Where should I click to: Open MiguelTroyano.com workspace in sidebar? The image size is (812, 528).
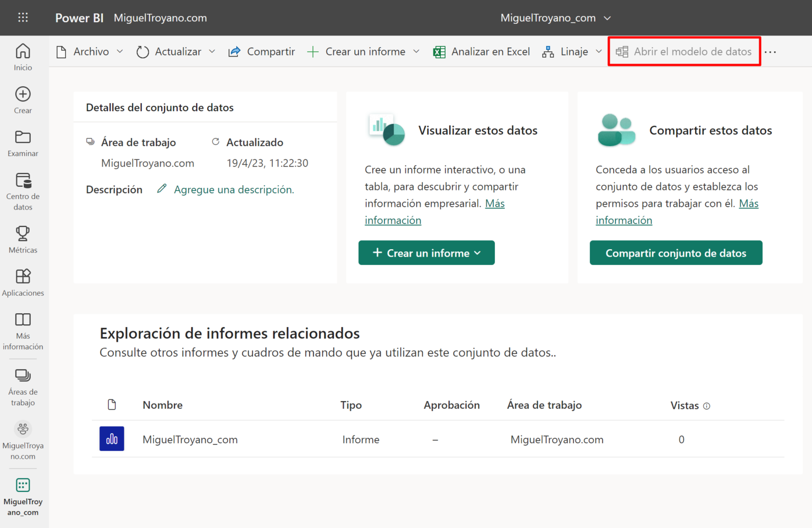23,441
